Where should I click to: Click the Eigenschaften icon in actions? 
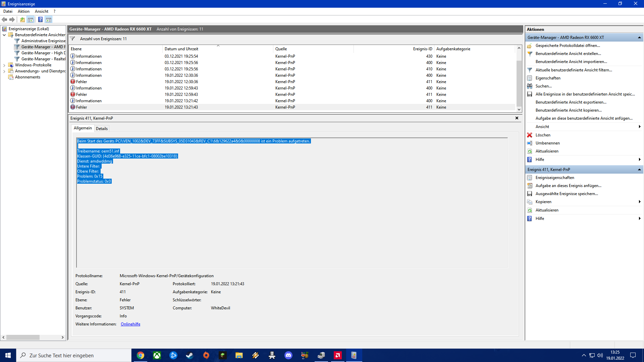click(530, 78)
